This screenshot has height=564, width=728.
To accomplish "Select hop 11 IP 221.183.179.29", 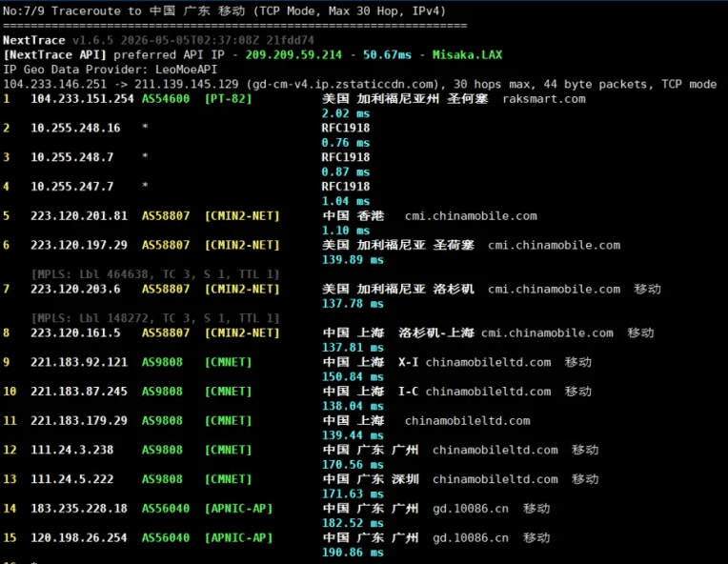I will click(79, 420).
